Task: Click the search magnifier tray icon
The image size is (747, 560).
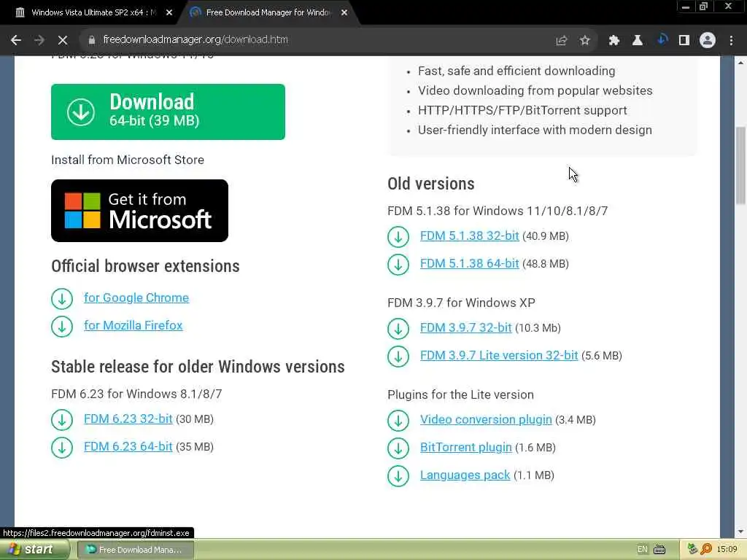Action: (706, 549)
